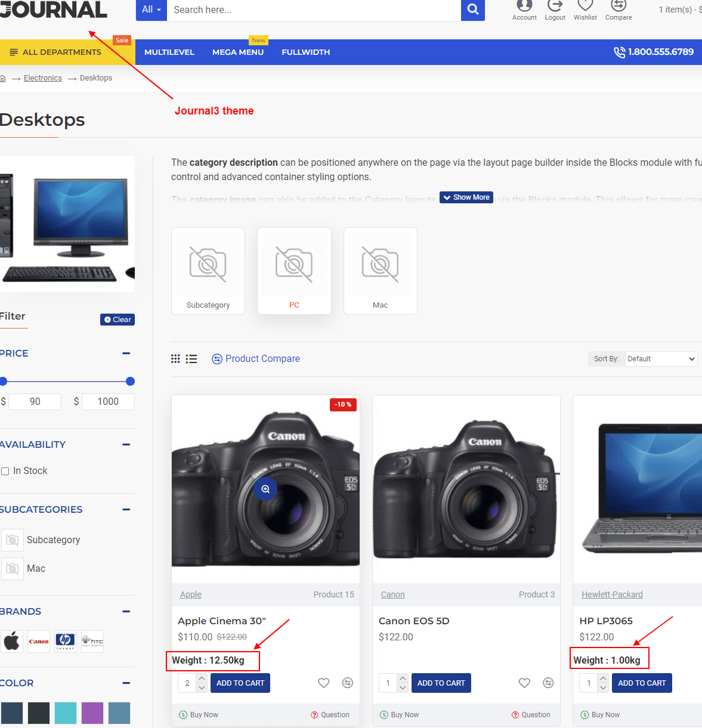Open the FULLWIDTH menu item
Image resolution: width=702 pixels, height=728 pixels.
[306, 52]
